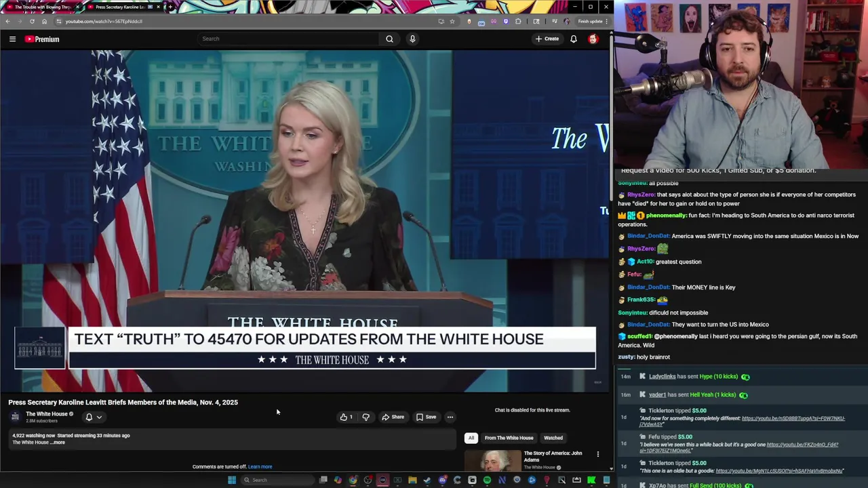Click the YouTube page scrollbar down arrow
Viewport: 868px width, 488px height.
(x=611, y=468)
